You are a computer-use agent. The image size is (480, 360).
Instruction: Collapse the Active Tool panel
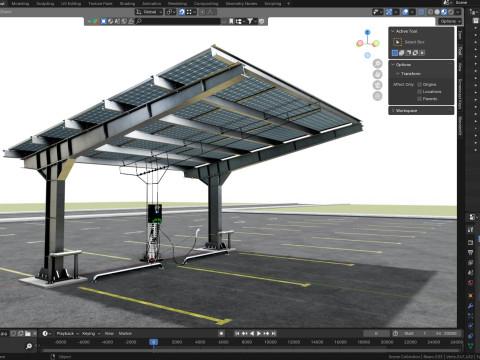393,31
